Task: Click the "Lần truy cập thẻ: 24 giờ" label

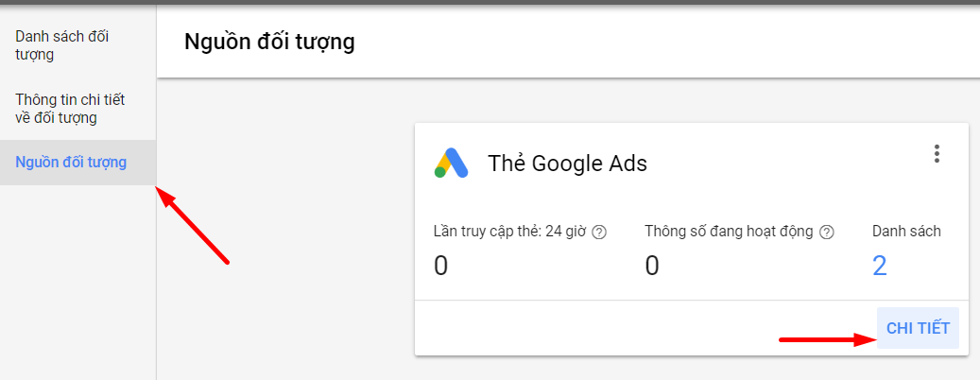Action: pyautogui.click(x=510, y=232)
